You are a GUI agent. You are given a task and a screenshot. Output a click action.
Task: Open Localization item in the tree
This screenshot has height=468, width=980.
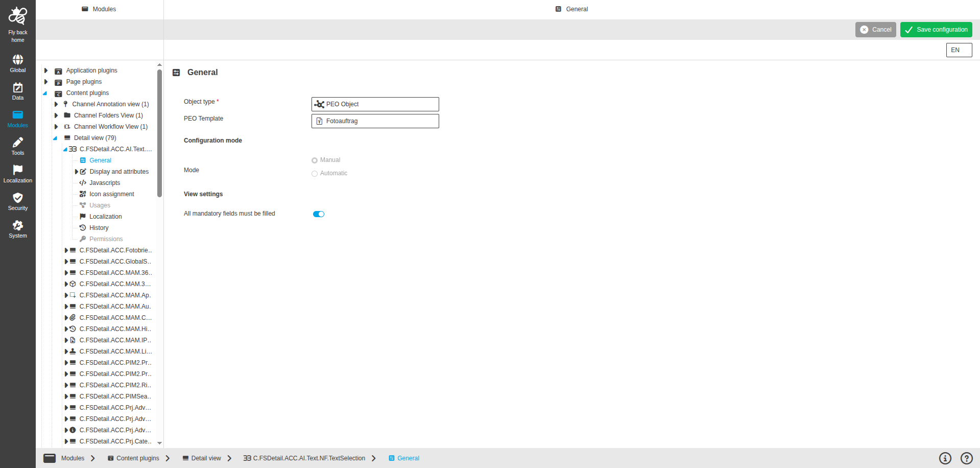click(106, 217)
